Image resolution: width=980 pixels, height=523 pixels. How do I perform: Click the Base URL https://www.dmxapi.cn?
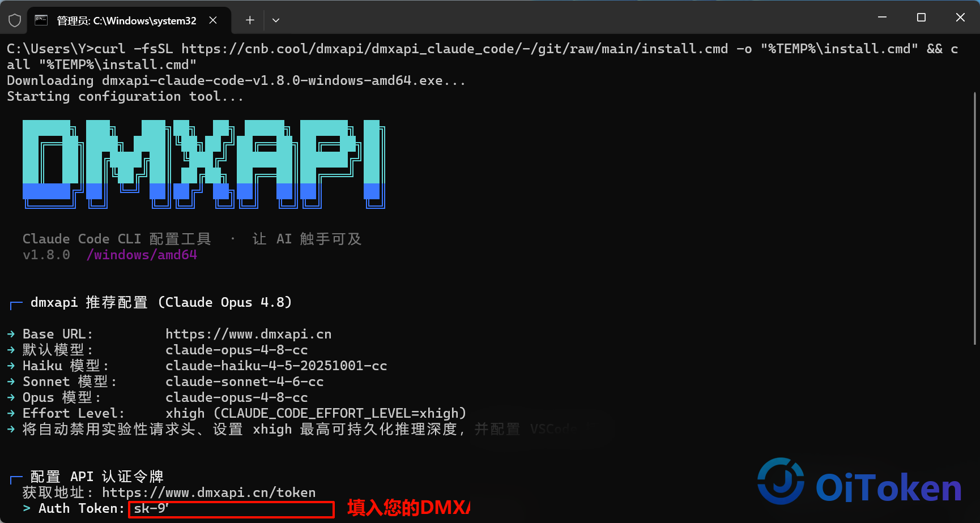coord(248,334)
